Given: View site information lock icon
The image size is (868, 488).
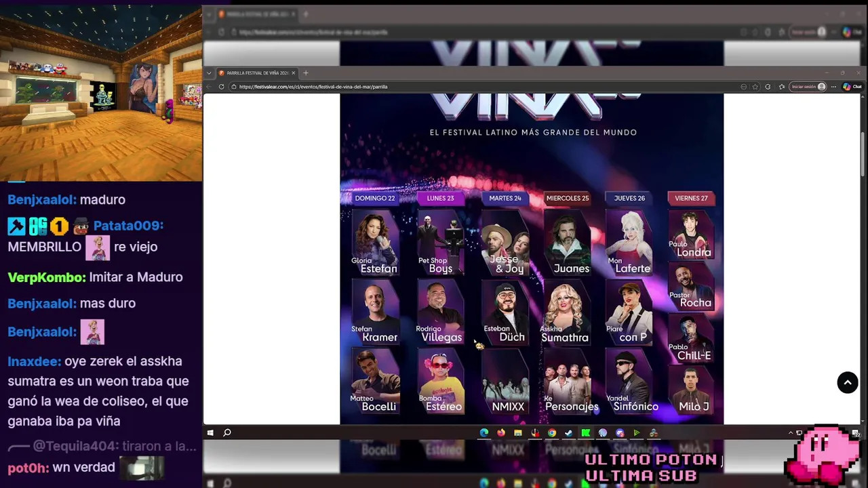Looking at the screenshot, I should point(234,87).
